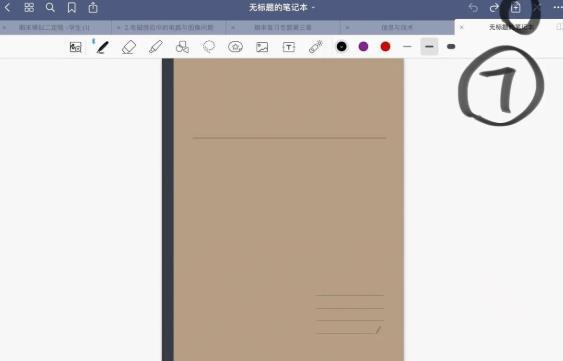Select the thinnest stroke width
Screen dimensions: 563x361
point(407,46)
